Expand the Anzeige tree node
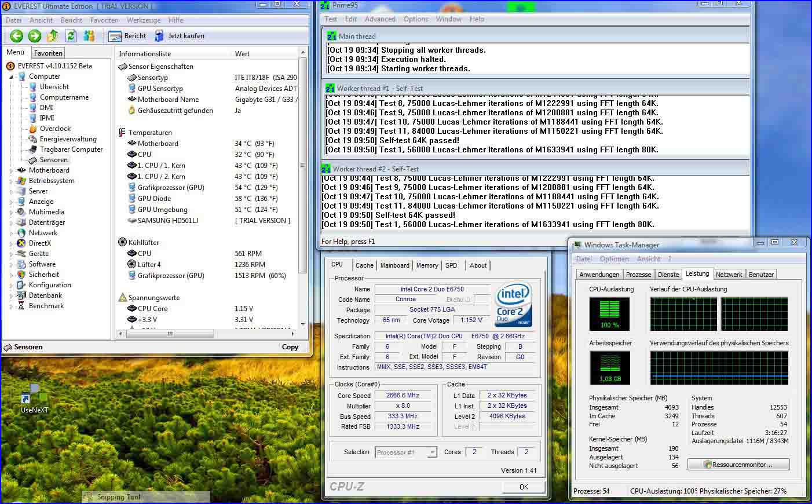Viewport: 812px width, 504px height. [x=11, y=202]
